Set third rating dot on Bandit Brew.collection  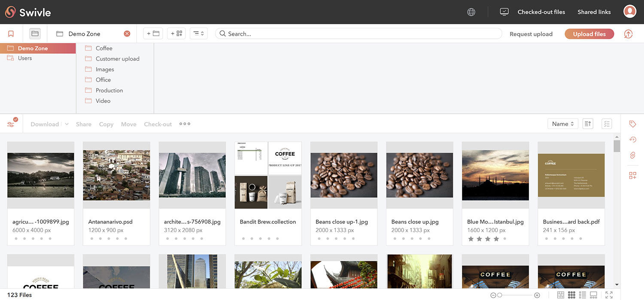[260, 239]
